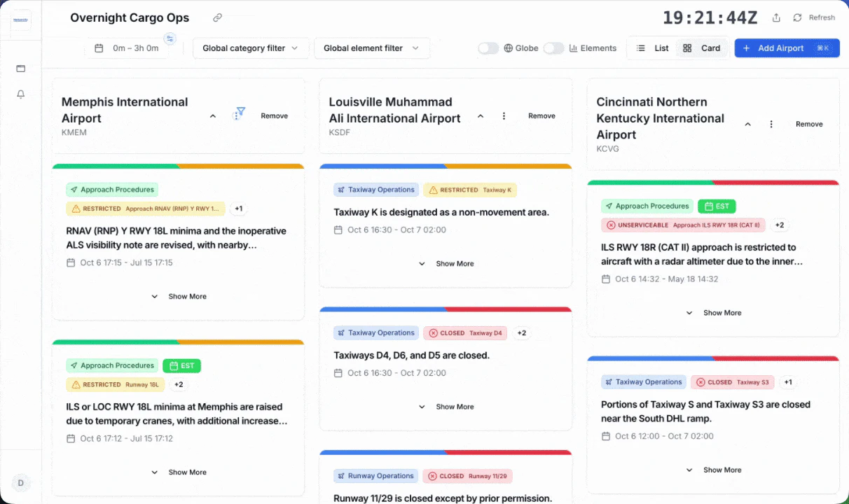The width and height of the screenshot is (849, 504).
Task: Open the kebab menu on the Louisville card
Action: pyautogui.click(x=504, y=115)
